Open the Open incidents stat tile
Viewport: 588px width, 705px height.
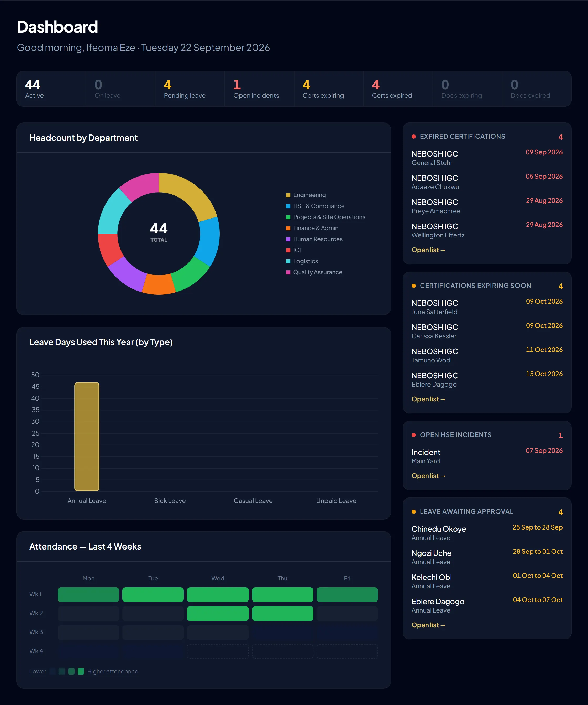click(x=259, y=89)
